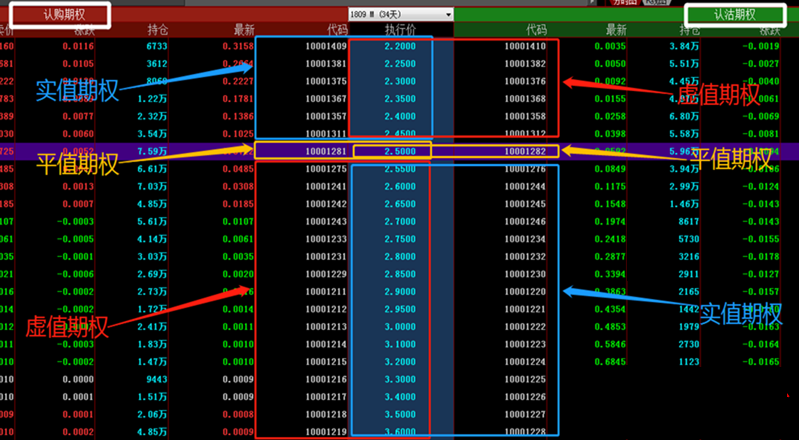The height and width of the screenshot is (443, 800).
Task: Click put open interest 8617
Action: click(x=689, y=222)
